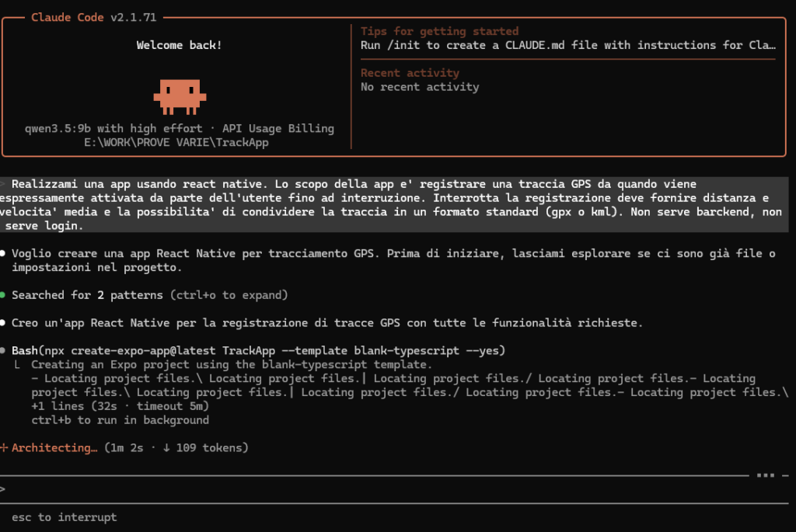796x532 pixels.
Task: Click the bullet before the Bash command
Action: coord(4,351)
